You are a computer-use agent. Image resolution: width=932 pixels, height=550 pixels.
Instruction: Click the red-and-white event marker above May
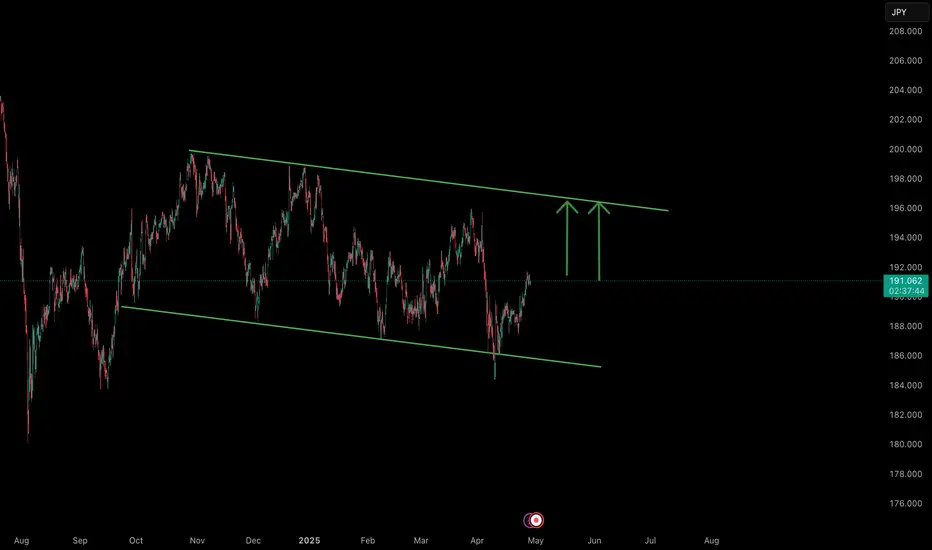click(536, 520)
